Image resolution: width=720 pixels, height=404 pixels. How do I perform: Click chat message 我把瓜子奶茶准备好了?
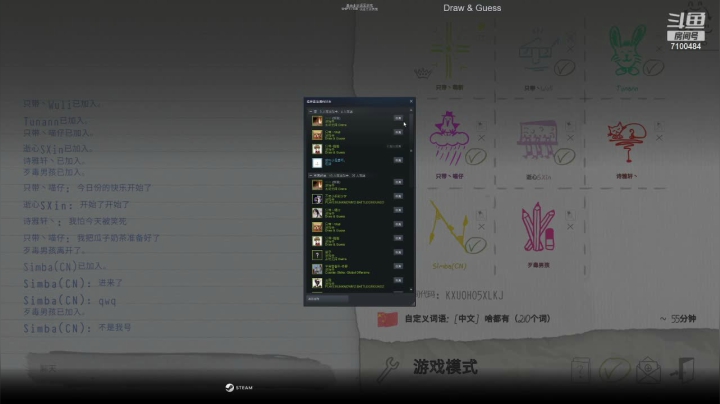[118, 238]
